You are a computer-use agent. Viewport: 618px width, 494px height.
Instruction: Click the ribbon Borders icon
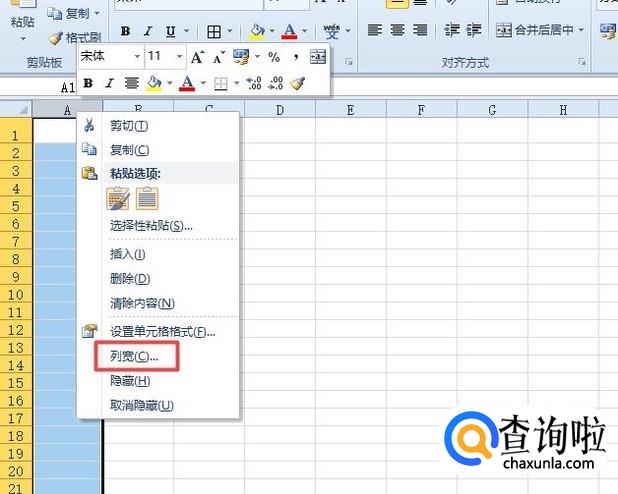[x=214, y=31]
